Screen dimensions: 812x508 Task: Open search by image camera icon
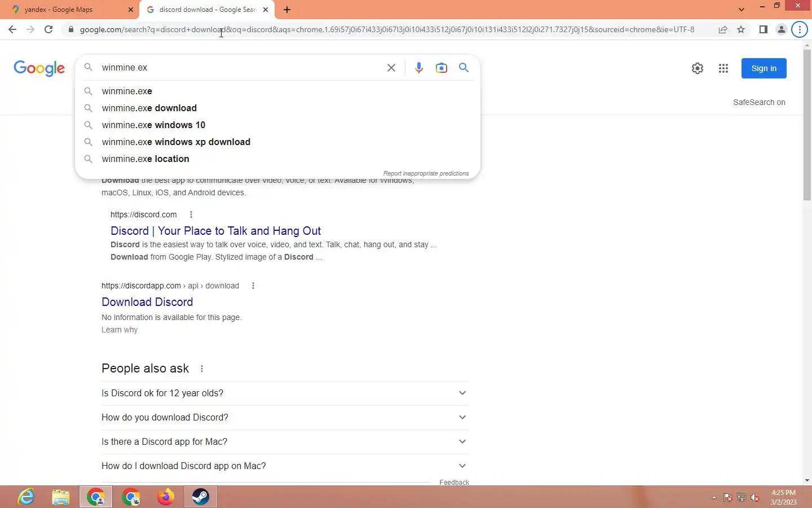click(x=442, y=68)
